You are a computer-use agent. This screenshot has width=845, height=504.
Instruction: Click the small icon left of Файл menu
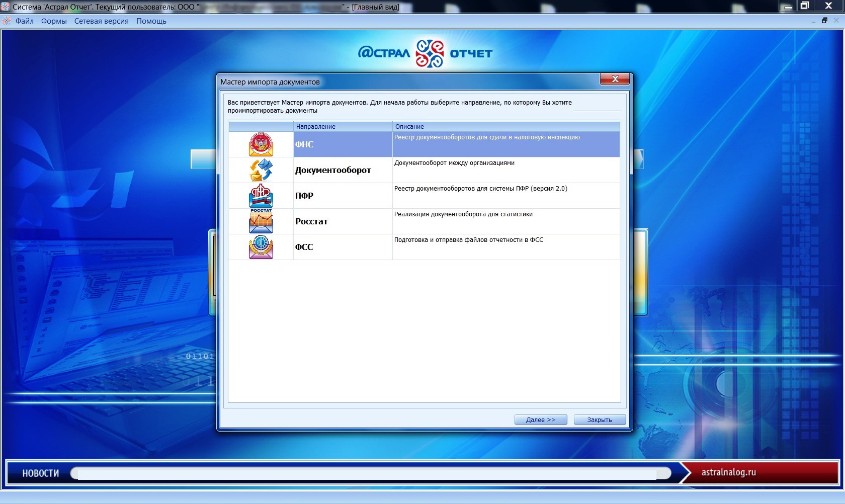pyautogui.click(x=7, y=21)
